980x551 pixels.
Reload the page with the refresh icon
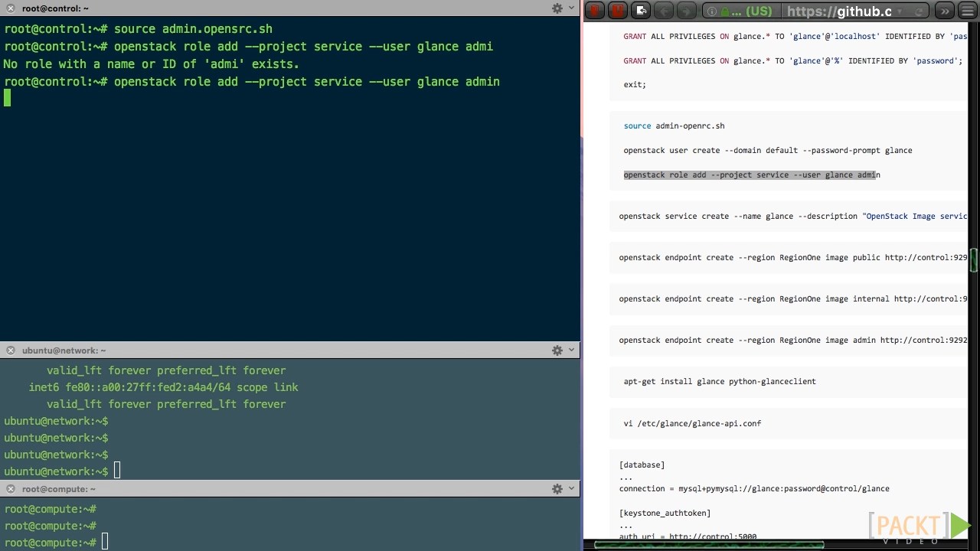pos(918,11)
